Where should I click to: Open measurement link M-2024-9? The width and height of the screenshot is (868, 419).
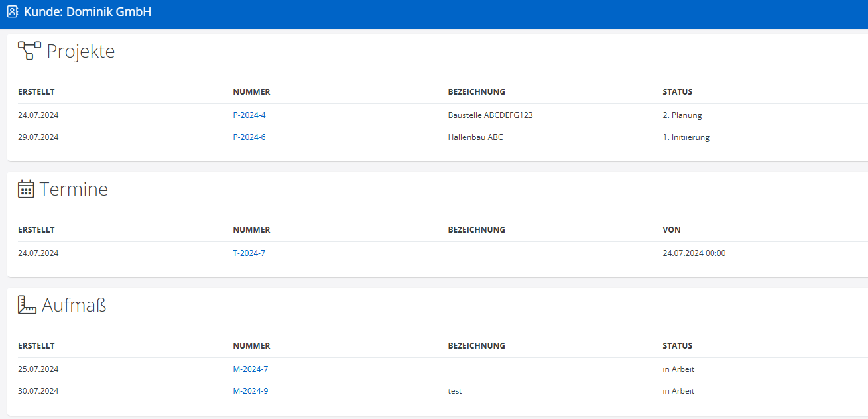coord(250,391)
